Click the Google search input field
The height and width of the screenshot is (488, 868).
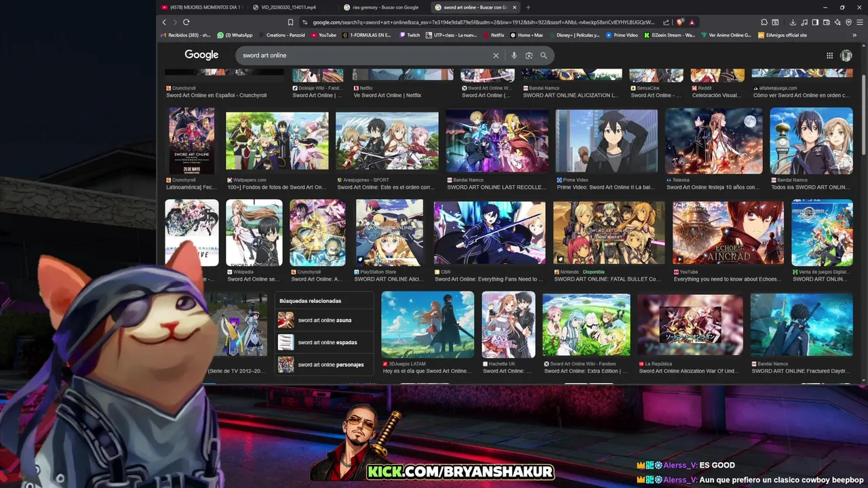(365, 56)
